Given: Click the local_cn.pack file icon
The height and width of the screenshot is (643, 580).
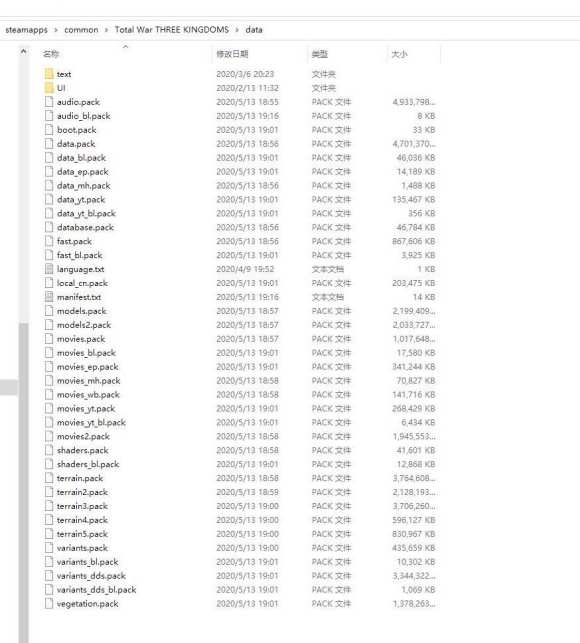Looking at the screenshot, I should (49, 283).
